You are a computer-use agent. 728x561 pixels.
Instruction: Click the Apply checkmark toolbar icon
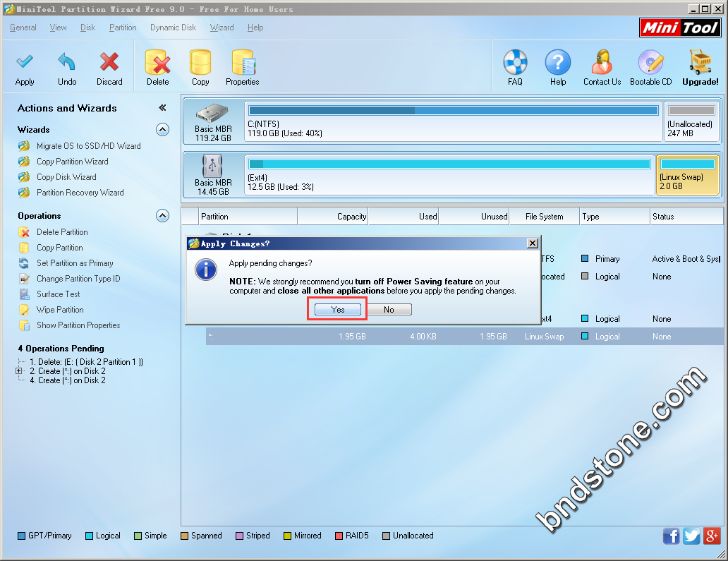[25, 62]
